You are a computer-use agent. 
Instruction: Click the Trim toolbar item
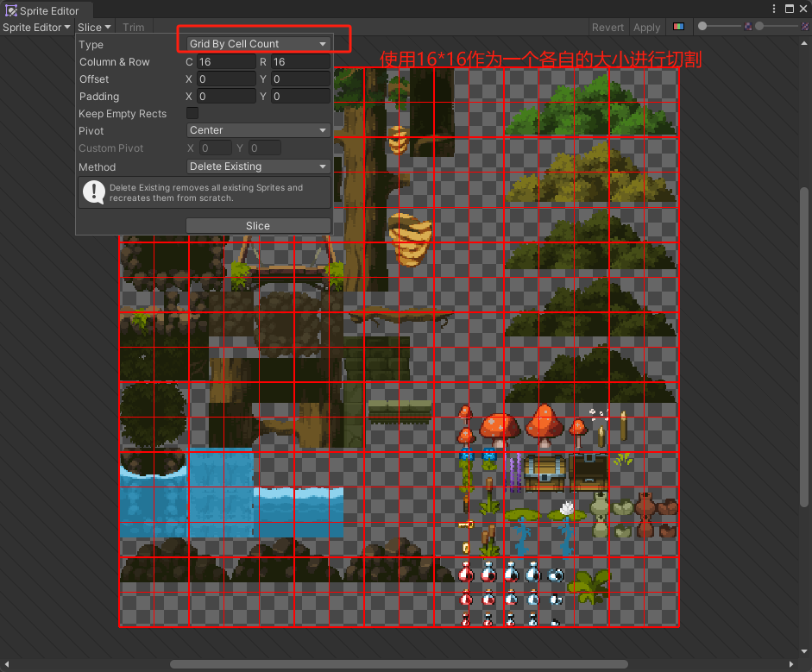pyautogui.click(x=133, y=28)
